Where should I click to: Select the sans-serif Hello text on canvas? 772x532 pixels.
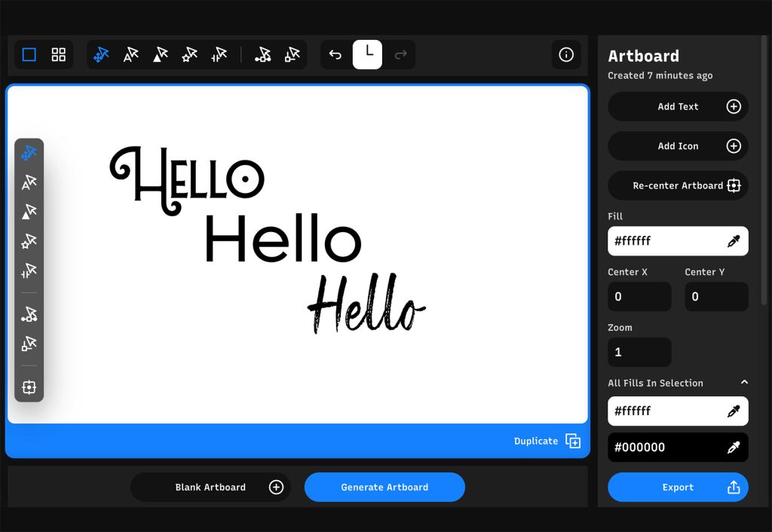tap(283, 238)
